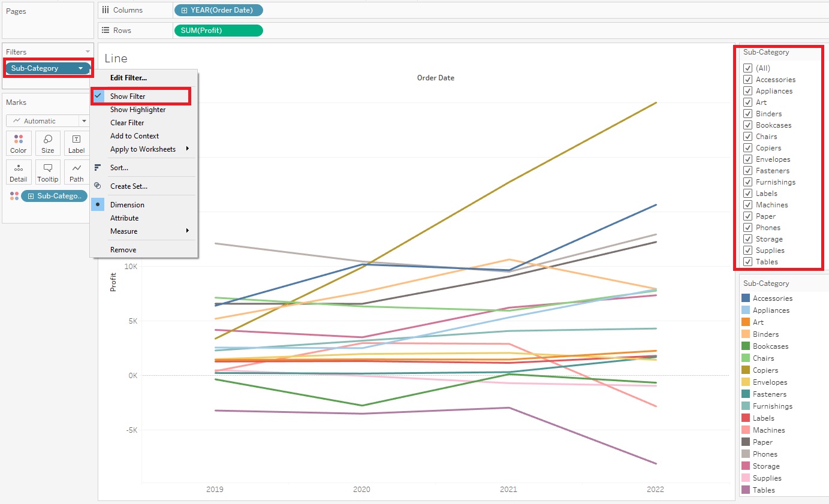The image size is (829, 504).
Task: Uncheck the Binders filter checkbox
Action: click(x=747, y=114)
